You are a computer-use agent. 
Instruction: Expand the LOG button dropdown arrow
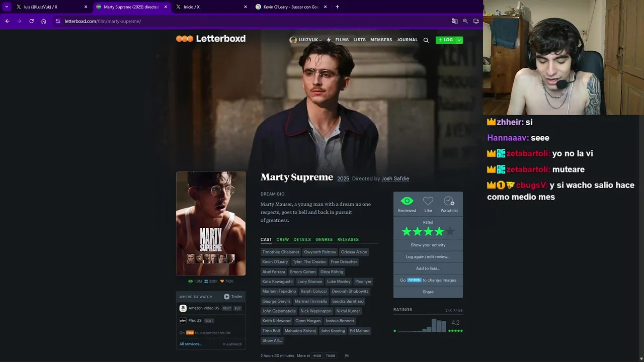[459, 40]
